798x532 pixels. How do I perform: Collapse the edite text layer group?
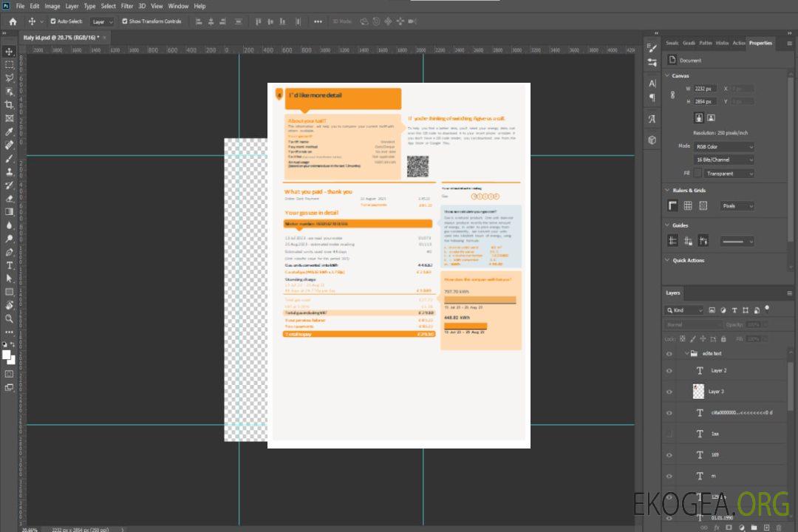(685, 354)
